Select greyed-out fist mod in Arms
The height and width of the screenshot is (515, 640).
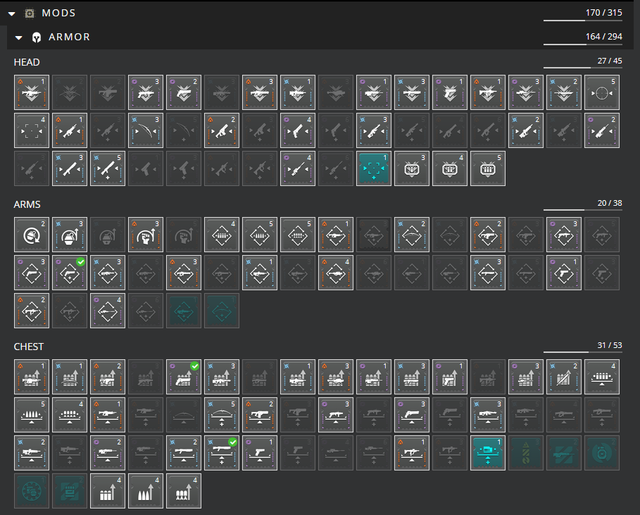pos(183,234)
